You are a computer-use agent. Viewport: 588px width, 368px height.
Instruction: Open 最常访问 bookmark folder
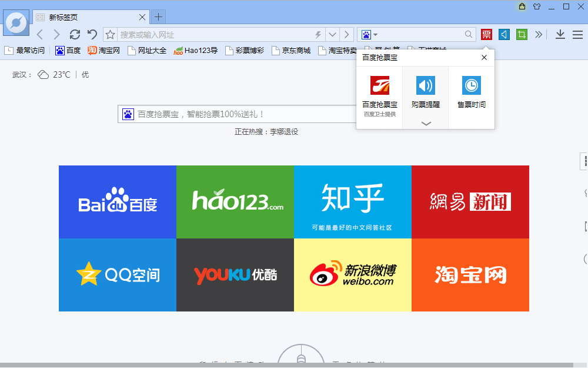[x=24, y=50]
